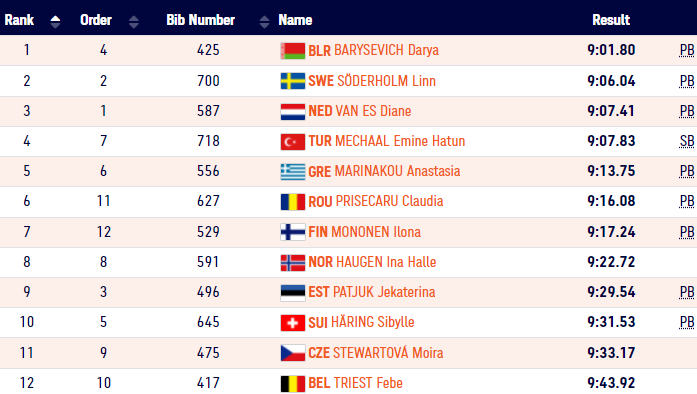This screenshot has height=394, width=697.
Task: Click the Switzerland flag icon
Action: (x=292, y=322)
